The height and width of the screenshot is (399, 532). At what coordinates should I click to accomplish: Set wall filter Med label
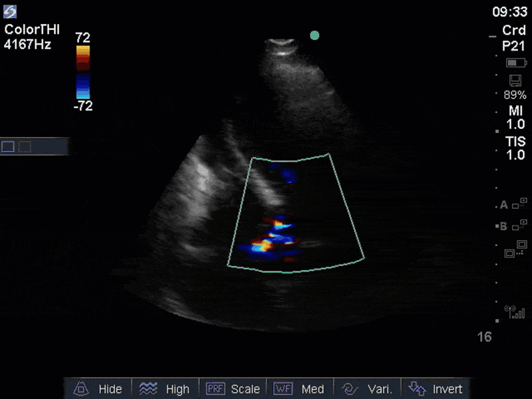pyautogui.click(x=313, y=389)
